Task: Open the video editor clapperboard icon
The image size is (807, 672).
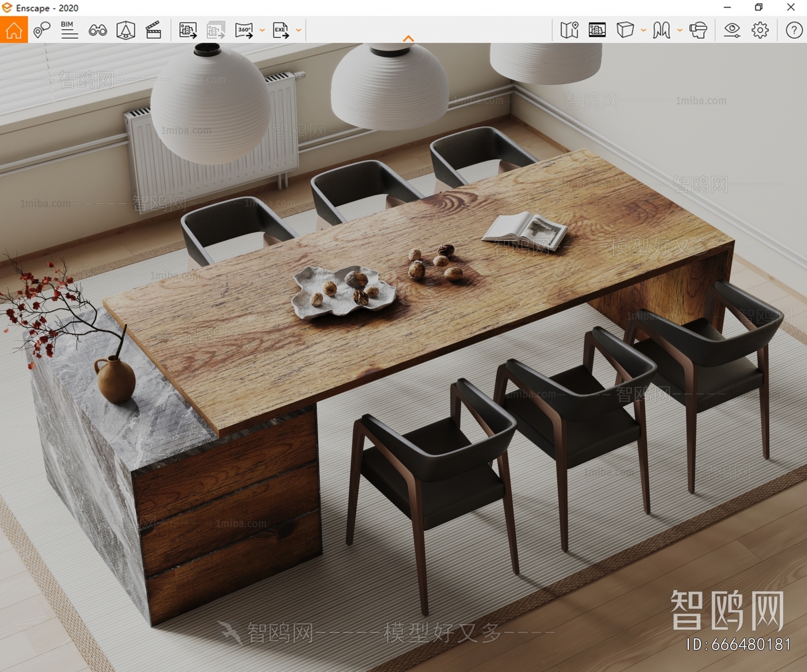Action: point(153,30)
